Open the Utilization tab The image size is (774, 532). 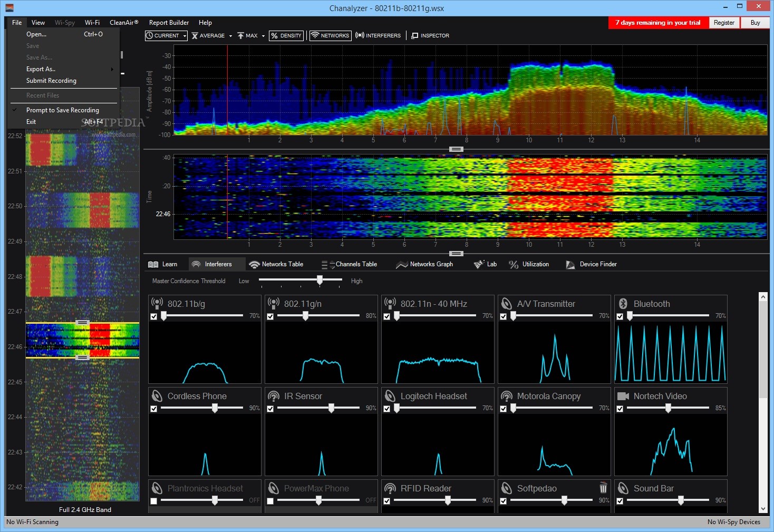(x=529, y=264)
